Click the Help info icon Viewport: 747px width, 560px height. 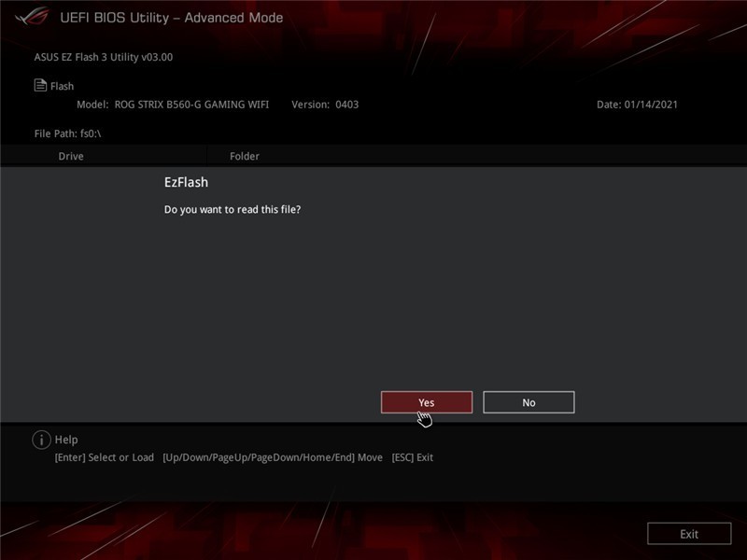tap(41, 440)
